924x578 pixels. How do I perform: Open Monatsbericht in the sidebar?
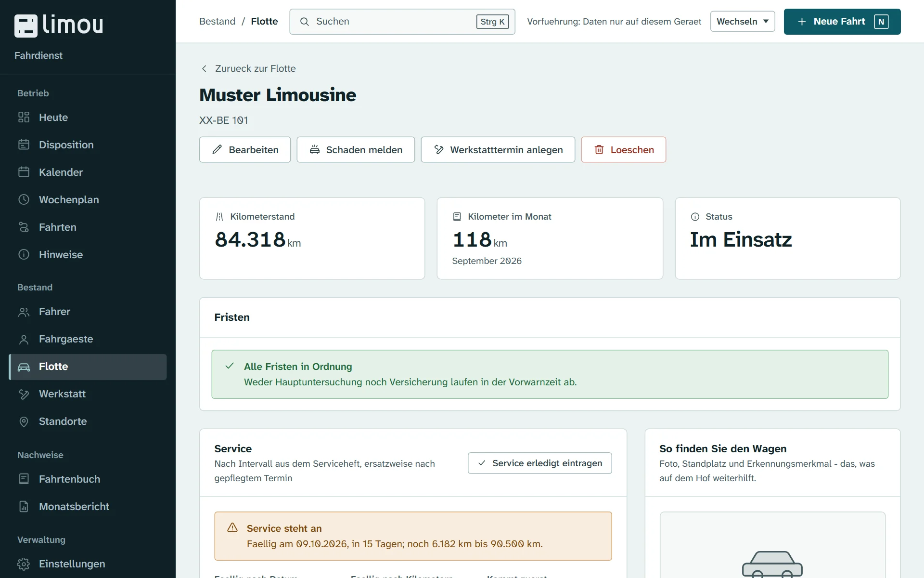(x=88, y=506)
